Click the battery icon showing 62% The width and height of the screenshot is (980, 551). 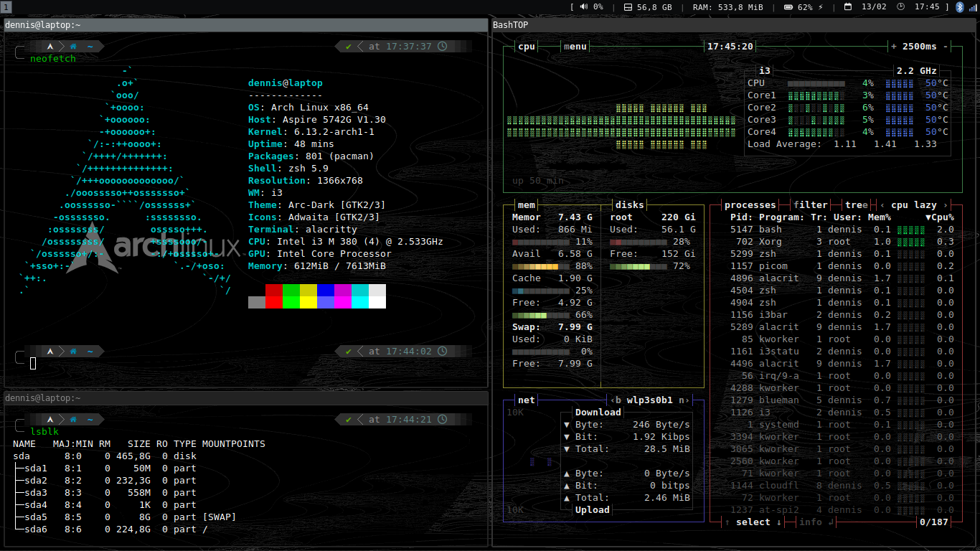(x=788, y=6)
